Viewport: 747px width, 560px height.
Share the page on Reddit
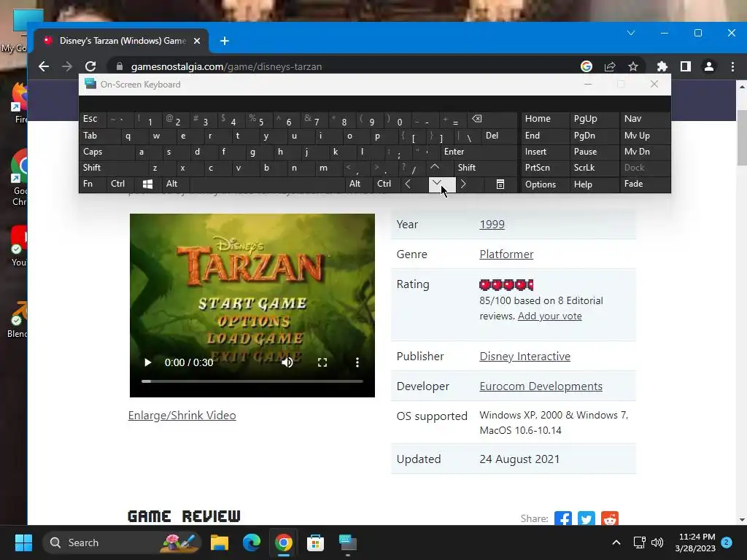pyautogui.click(x=610, y=518)
